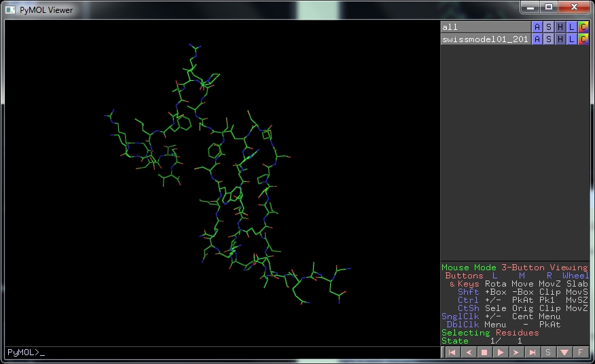
Task: Open the Hide menu for swissmodel01_201
Action: (560, 39)
